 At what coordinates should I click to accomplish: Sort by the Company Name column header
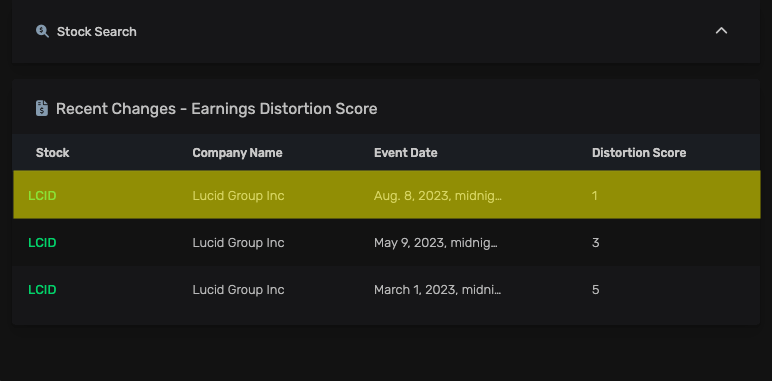[x=237, y=153]
